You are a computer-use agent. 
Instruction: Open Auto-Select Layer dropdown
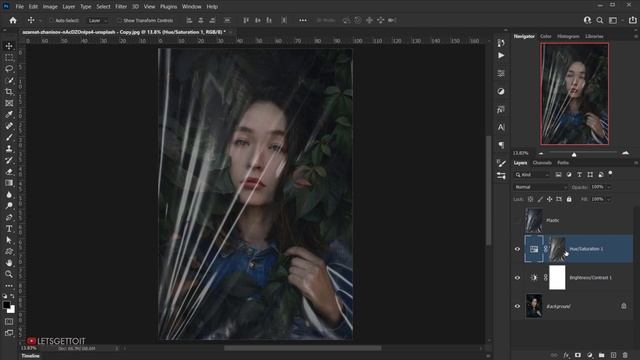click(98, 20)
